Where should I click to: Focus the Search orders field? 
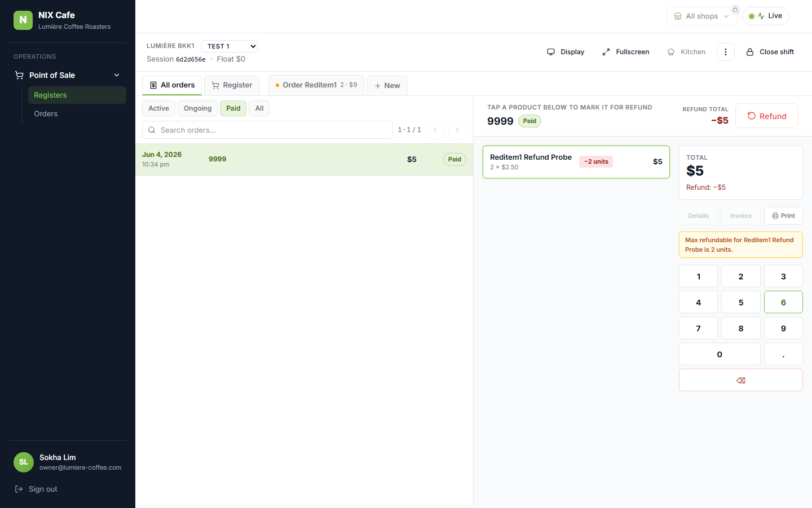pyautogui.click(x=267, y=130)
